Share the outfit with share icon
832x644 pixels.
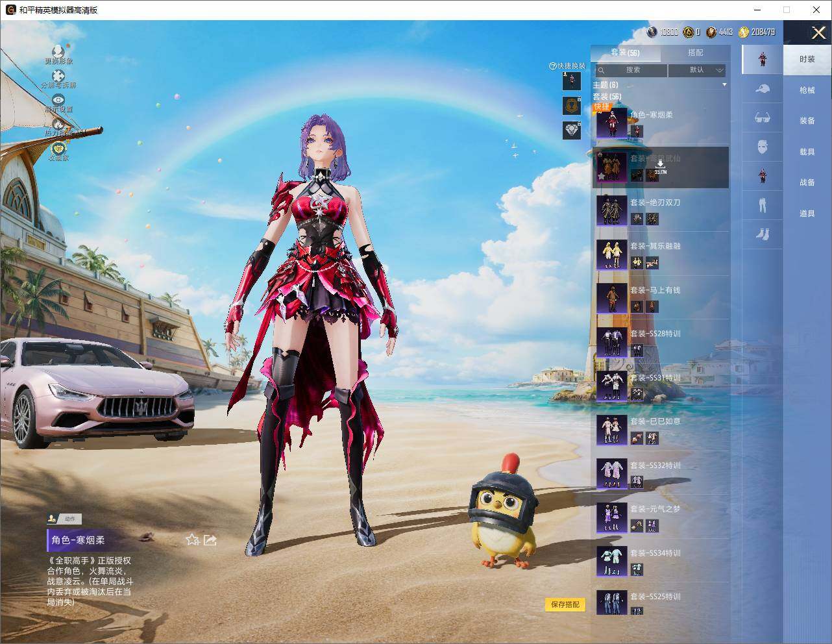coord(210,539)
